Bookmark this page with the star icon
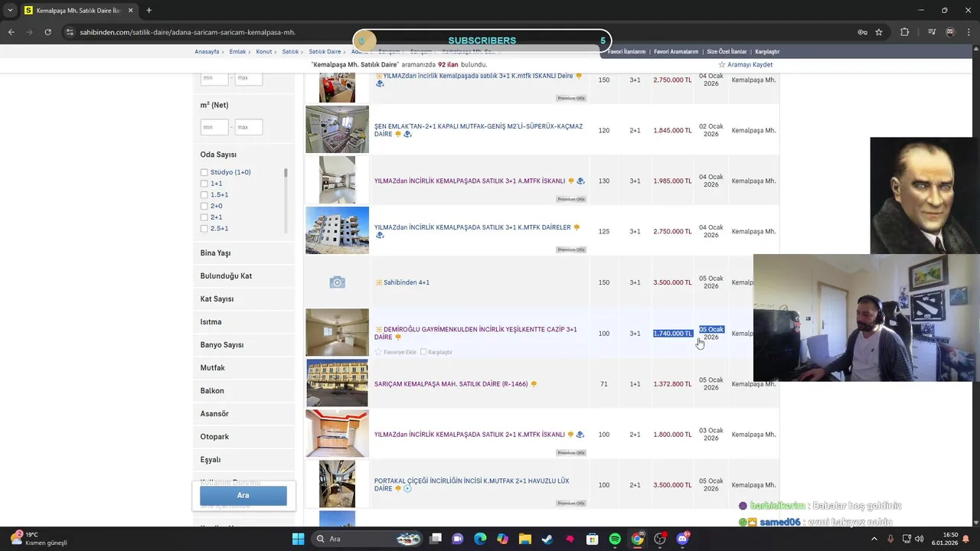The width and height of the screenshot is (980, 551). [x=879, y=32]
